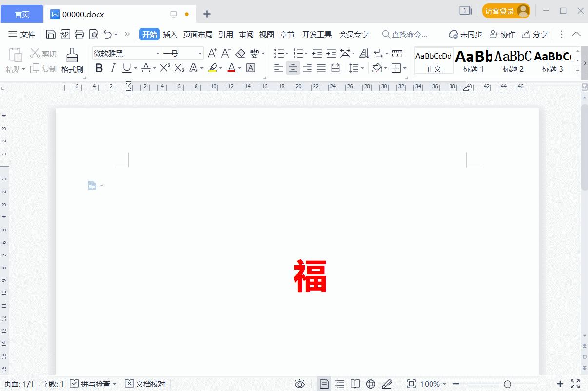This screenshot has height=391, width=588.
Task: Open the 文件 menu
Action: 22,34
